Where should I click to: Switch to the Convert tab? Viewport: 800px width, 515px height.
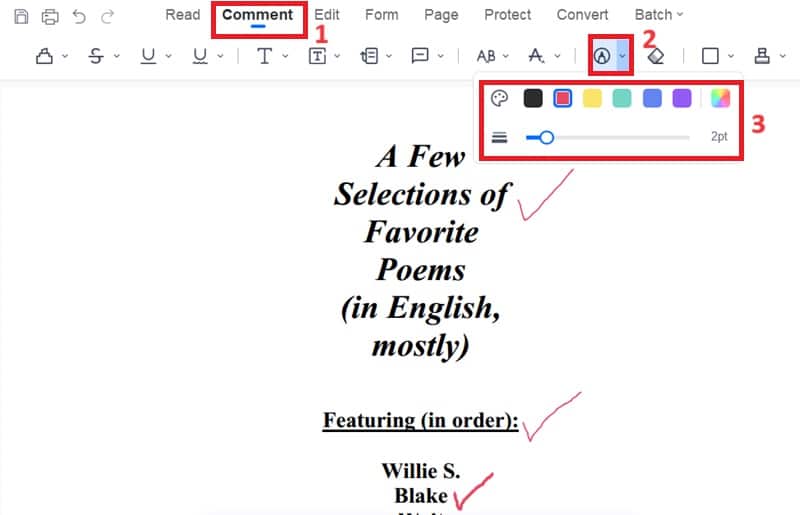(582, 15)
